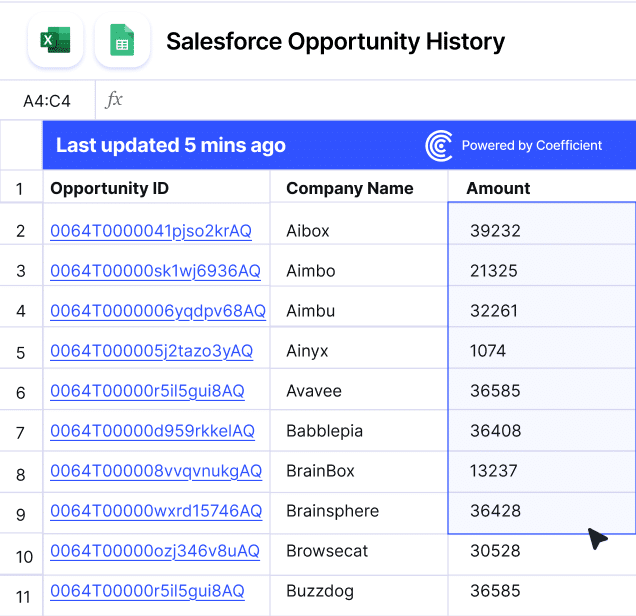Click the Coefficient logo icon
The height and width of the screenshot is (616, 636).
438,146
